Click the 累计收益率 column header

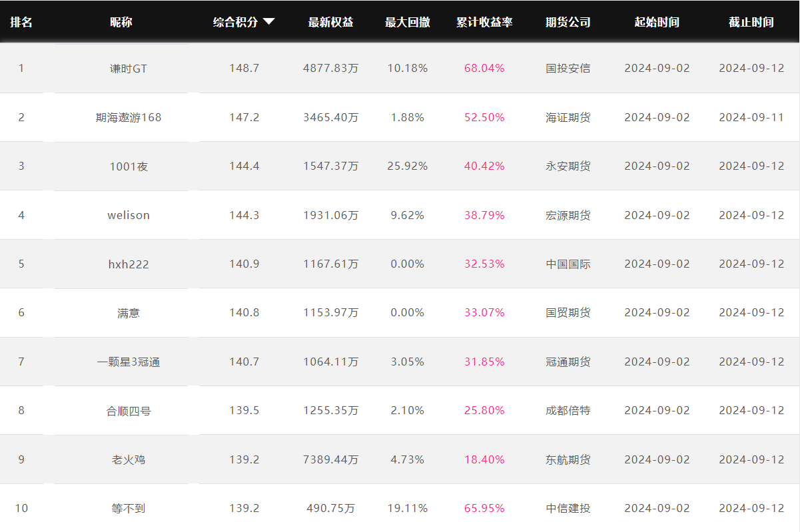(x=484, y=22)
